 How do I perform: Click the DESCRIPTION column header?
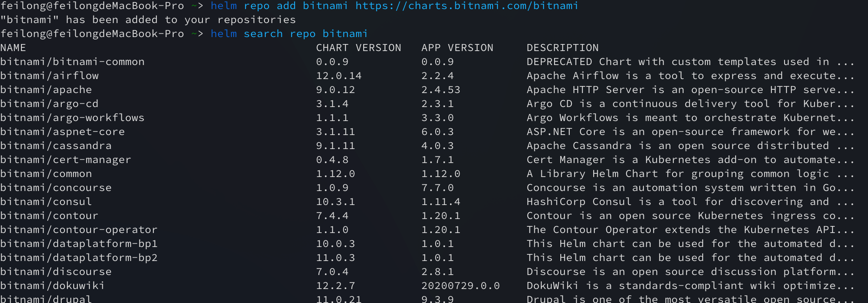click(563, 48)
